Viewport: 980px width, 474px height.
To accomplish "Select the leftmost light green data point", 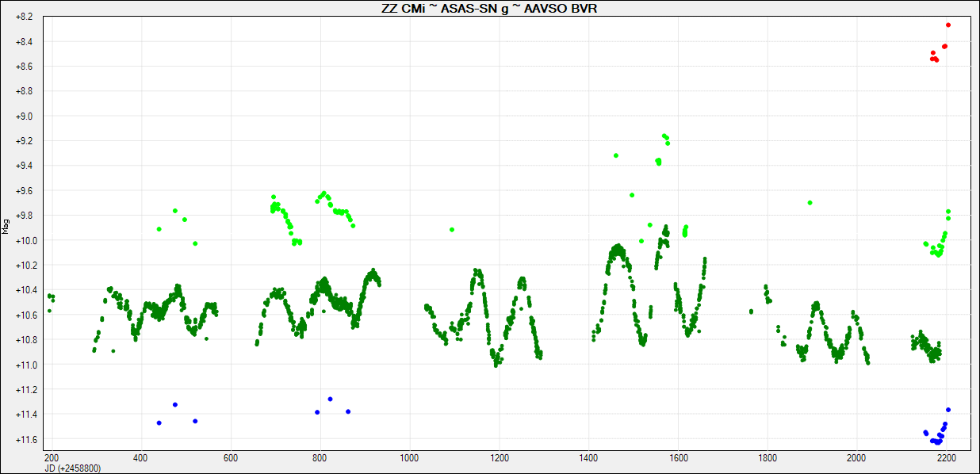I will point(159,229).
